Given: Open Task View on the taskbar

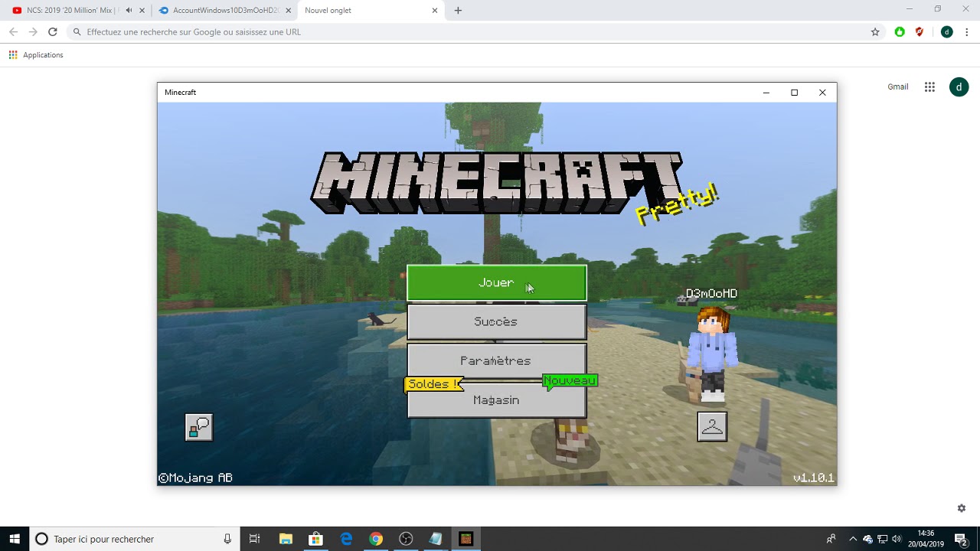Looking at the screenshot, I should pyautogui.click(x=255, y=539).
